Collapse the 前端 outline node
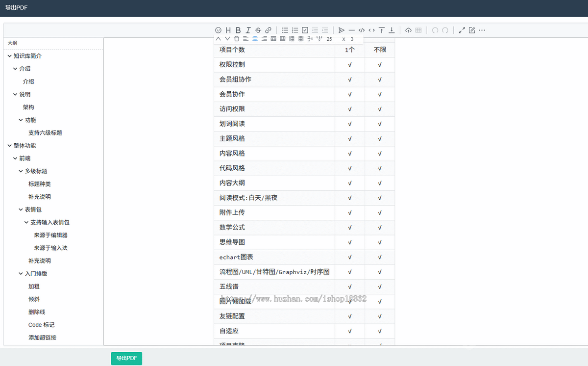Image resolution: width=588 pixels, height=366 pixels. coord(15,158)
